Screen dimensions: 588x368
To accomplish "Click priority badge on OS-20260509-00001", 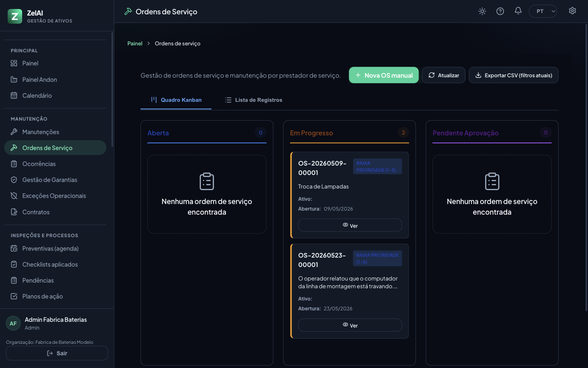I will (378, 166).
